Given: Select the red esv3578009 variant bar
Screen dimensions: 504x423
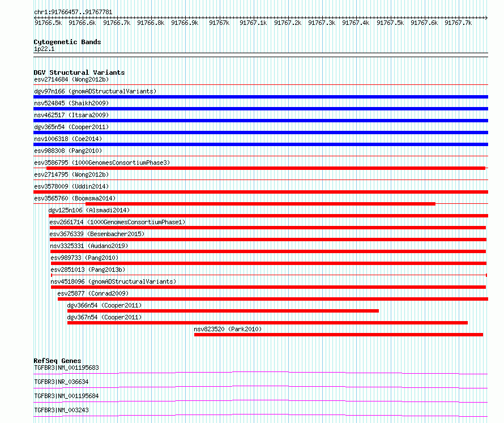Looking at the screenshot, I should tap(260, 192).
